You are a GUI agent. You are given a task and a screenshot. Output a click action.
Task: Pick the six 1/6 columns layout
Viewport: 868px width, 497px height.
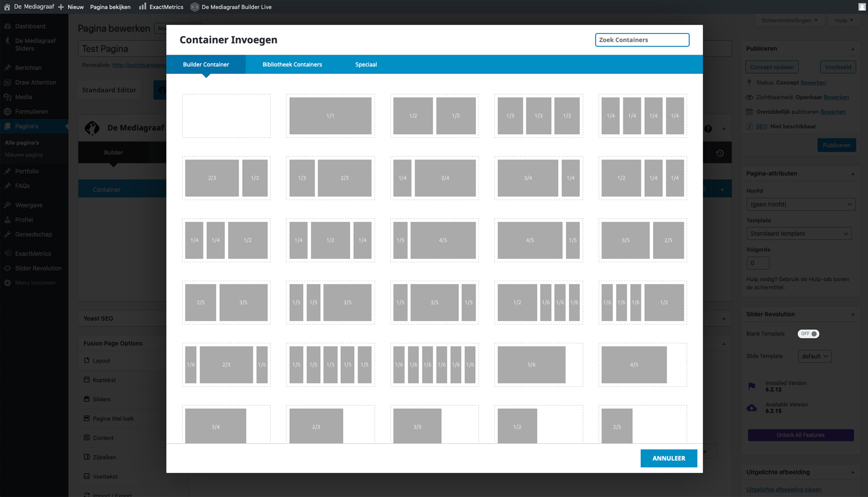point(434,365)
